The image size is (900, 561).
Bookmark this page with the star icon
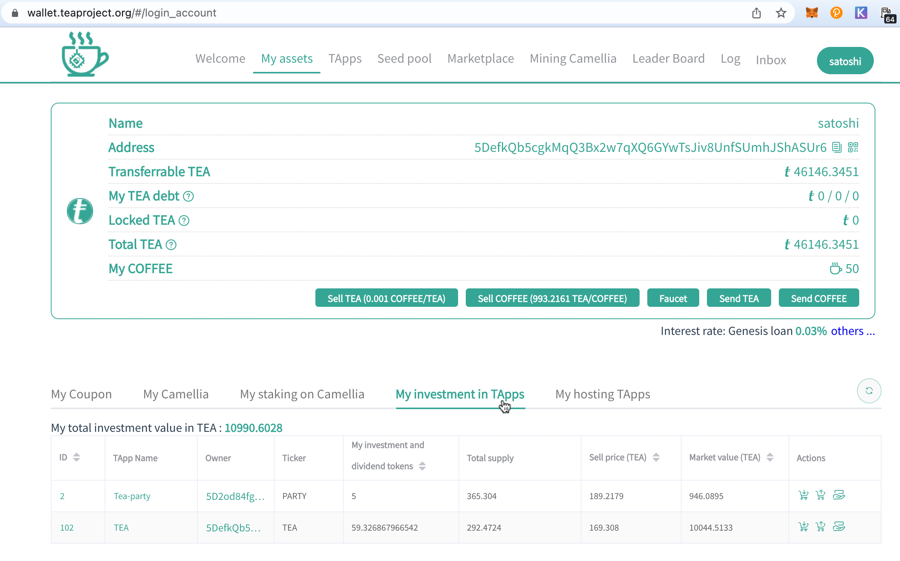(781, 13)
